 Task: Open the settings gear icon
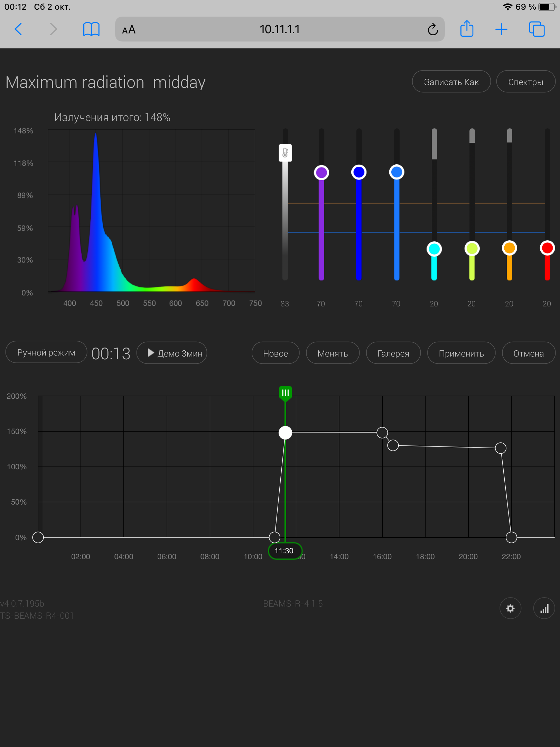(510, 608)
